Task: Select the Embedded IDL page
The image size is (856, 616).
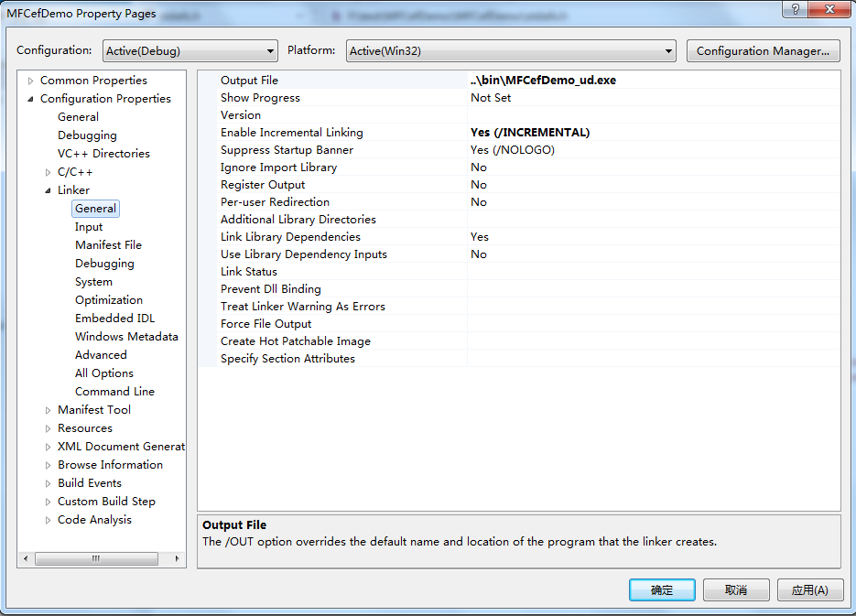Action: (114, 319)
